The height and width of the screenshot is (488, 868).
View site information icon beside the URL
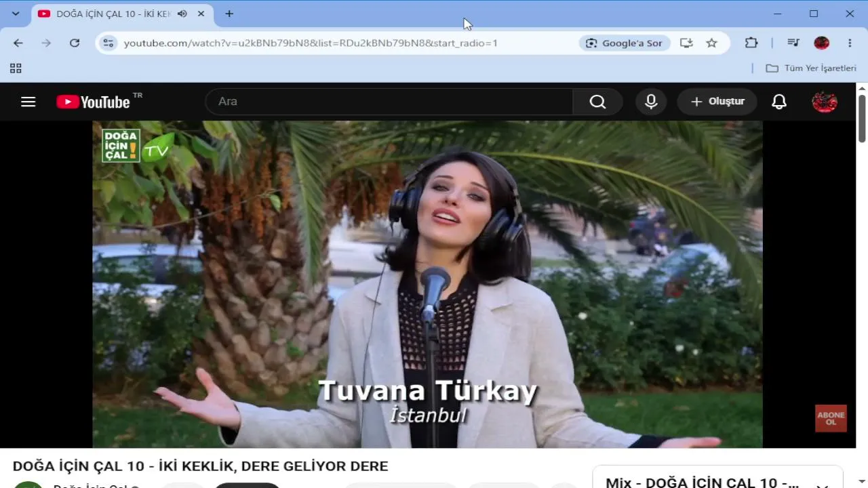[108, 43]
